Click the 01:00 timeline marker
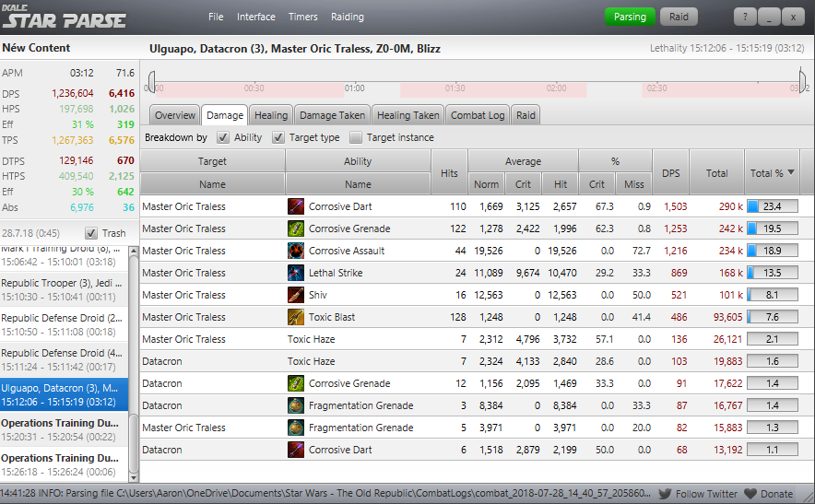The height and width of the screenshot is (504, 815). pos(354,88)
